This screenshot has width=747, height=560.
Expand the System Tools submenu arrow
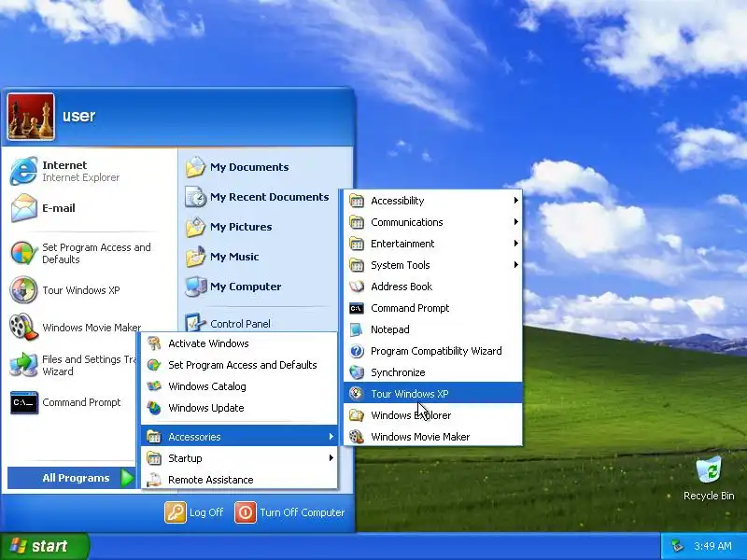pos(516,265)
